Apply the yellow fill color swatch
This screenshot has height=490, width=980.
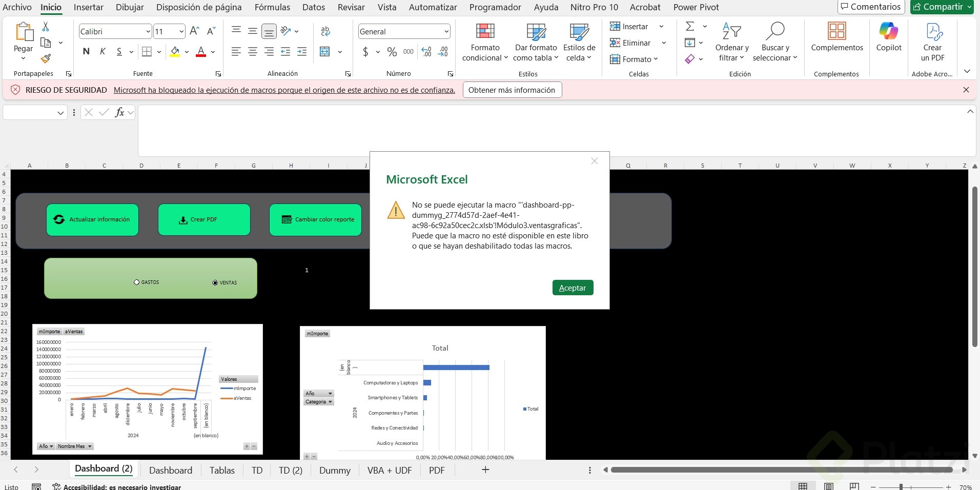pos(175,52)
